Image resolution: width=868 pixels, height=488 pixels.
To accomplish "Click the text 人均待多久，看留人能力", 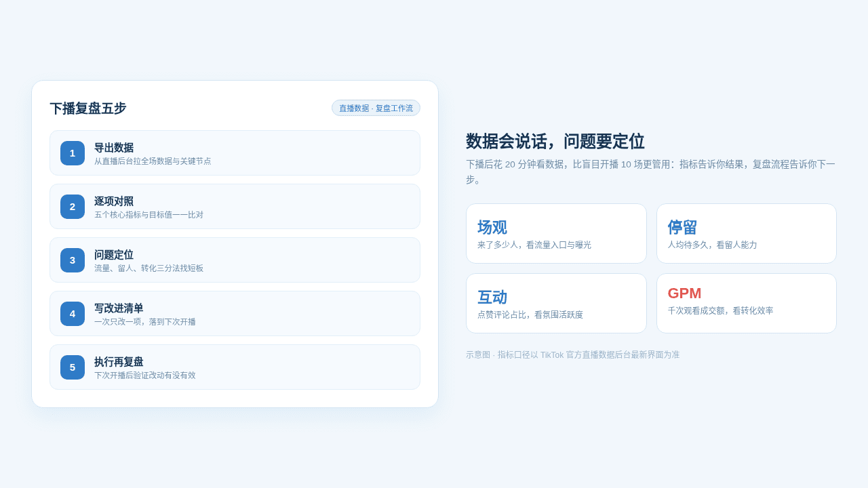I will tap(712, 245).
